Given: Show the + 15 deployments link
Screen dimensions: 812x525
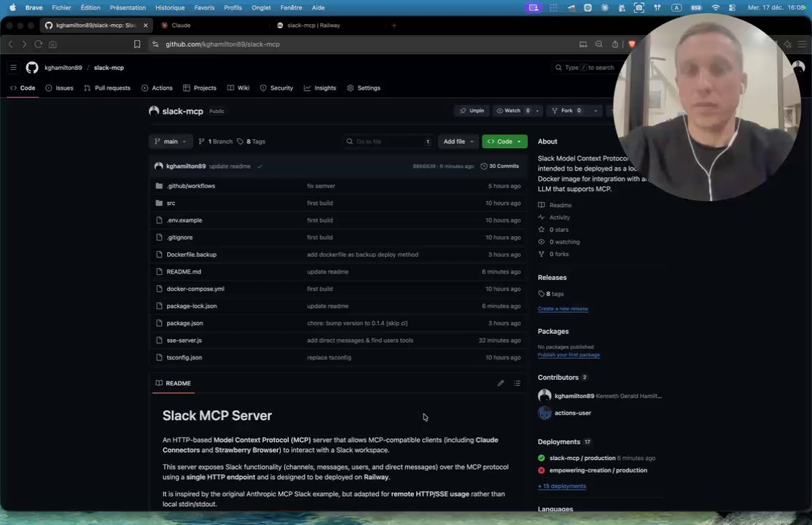Looking at the screenshot, I should pyautogui.click(x=562, y=486).
